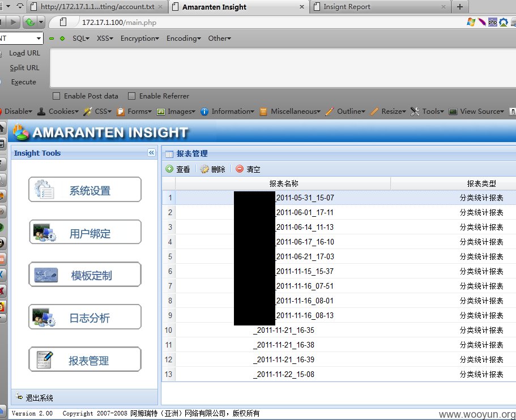Click the Amaranten Insight logo icon
This screenshot has width=516, height=420.
20,132
